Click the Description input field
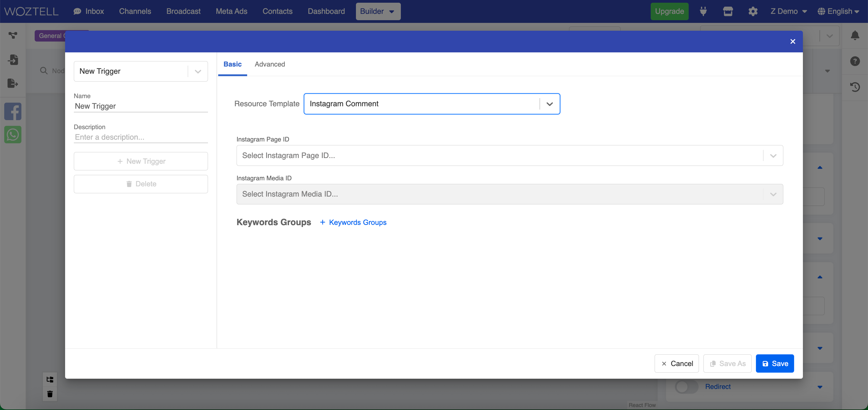868x410 pixels. tap(140, 137)
